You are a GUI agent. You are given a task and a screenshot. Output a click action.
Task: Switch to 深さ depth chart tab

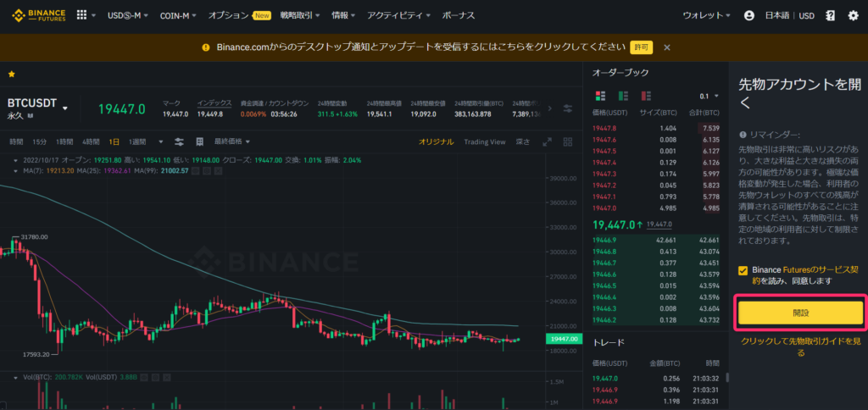[522, 141]
